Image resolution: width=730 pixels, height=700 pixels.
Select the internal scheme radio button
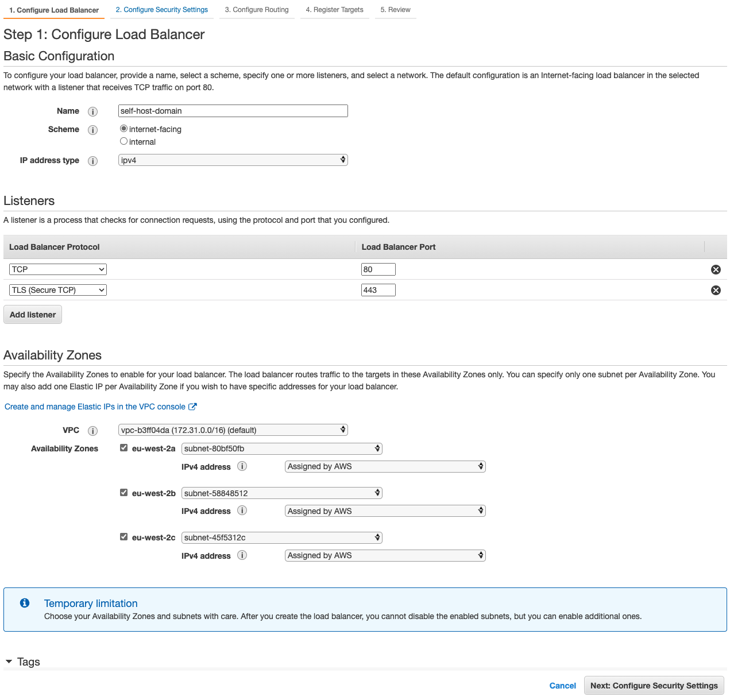[123, 141]
